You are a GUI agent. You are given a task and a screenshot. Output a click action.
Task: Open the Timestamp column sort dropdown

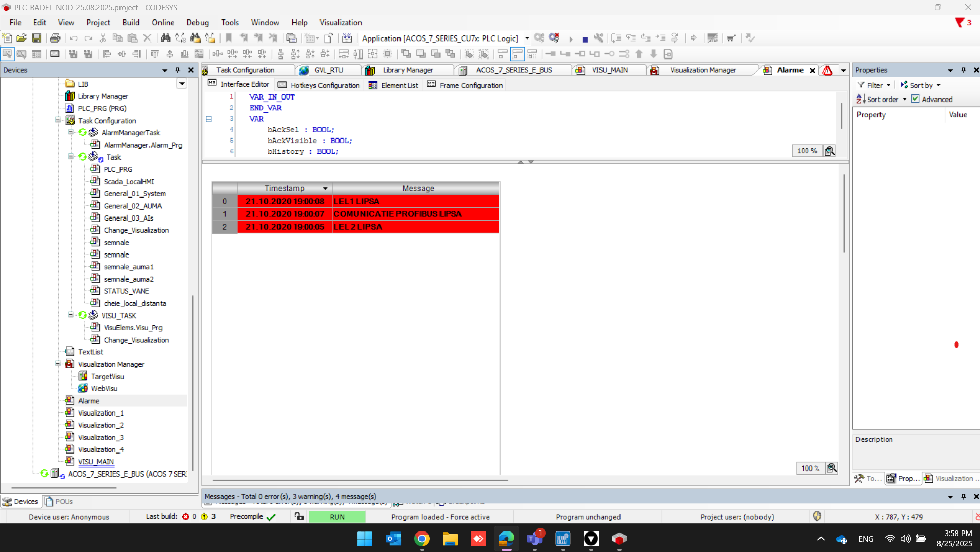325,189
